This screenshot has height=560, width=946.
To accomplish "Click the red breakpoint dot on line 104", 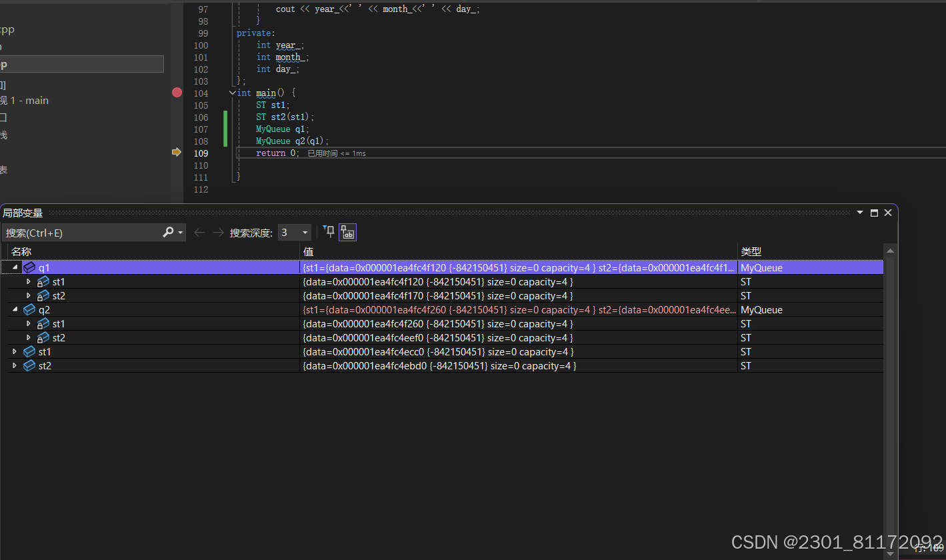I will (176, 92).
